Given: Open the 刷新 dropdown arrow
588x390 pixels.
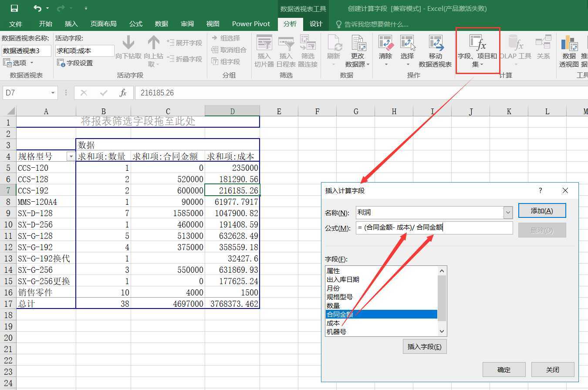Looking at the screenshot, I should click(334, 64).
